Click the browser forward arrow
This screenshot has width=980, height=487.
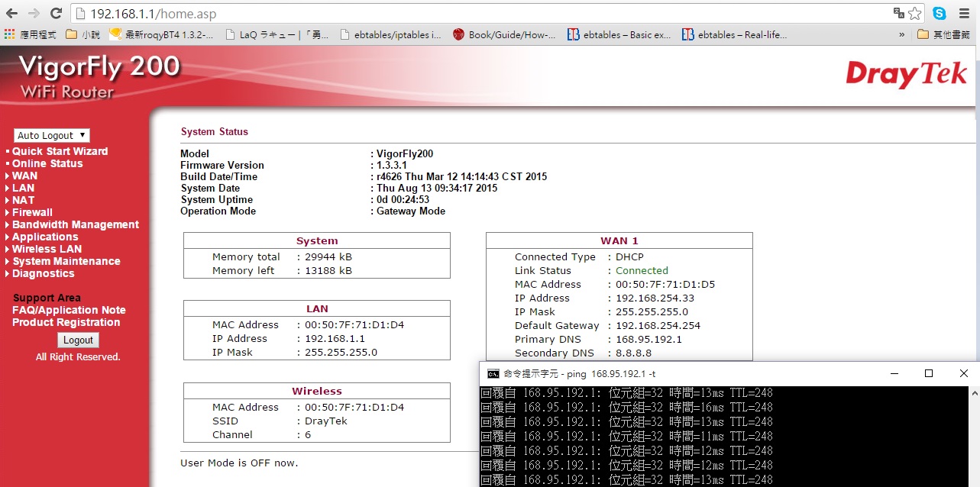(34, 13)
